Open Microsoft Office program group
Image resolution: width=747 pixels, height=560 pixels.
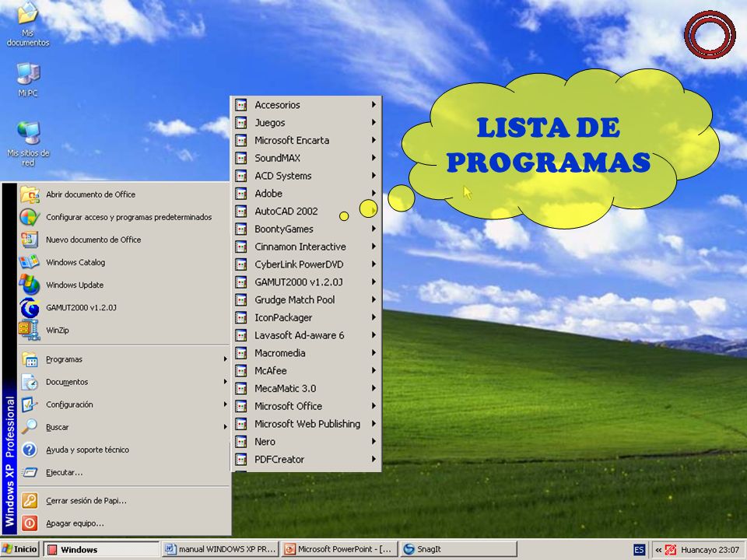tap(306, 406)
